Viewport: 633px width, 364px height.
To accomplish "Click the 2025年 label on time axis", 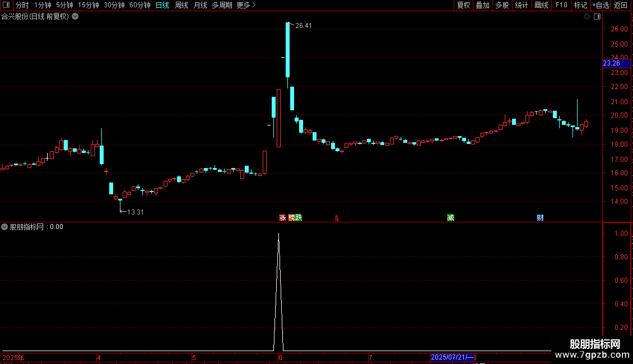I will click(13, 357).
